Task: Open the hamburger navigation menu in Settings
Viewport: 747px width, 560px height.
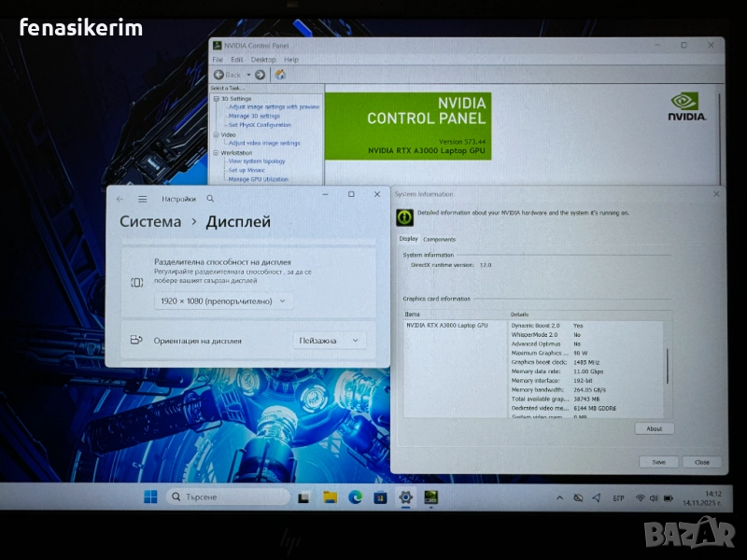Action: [143, 199]
